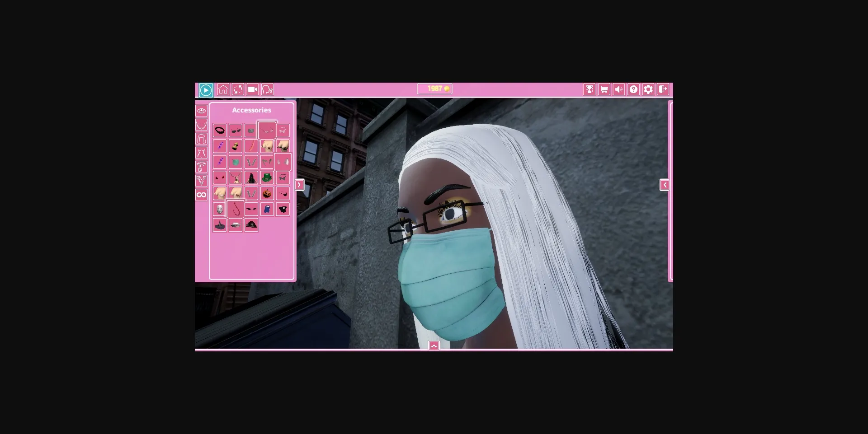This screenshot has width=868, height=434.
Task: Expand panel via right arrow beside accessories
Action: 299,185
